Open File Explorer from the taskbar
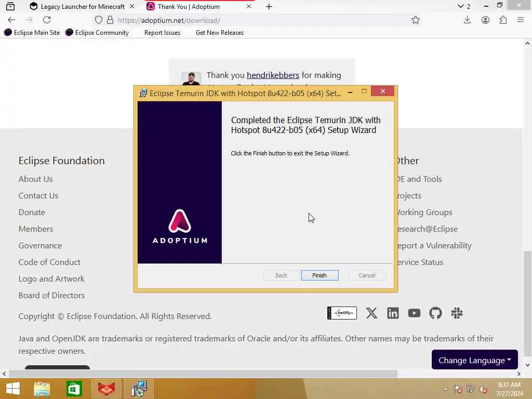Image resolution: width=532 pixels, height=399 pixels. (x=42, y=389)
